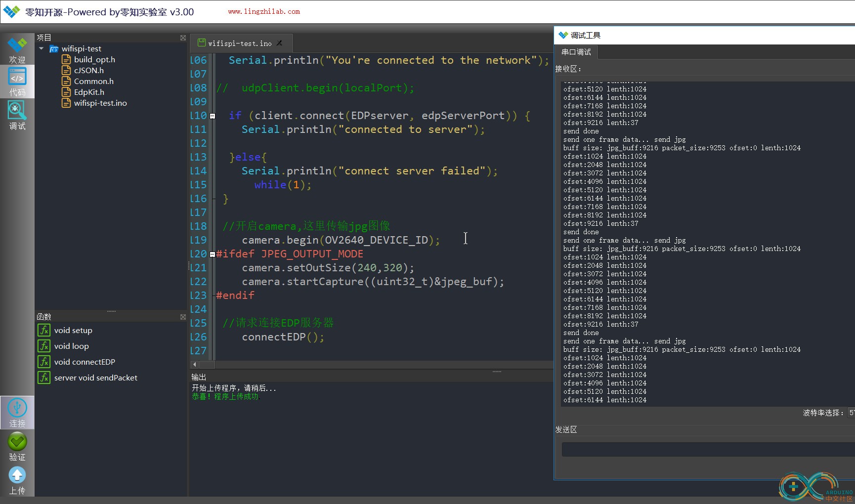The image size is (855, 504).
Task: Click the editor horizontal scrollbar left arrow
Action: [x=194, y=364]
